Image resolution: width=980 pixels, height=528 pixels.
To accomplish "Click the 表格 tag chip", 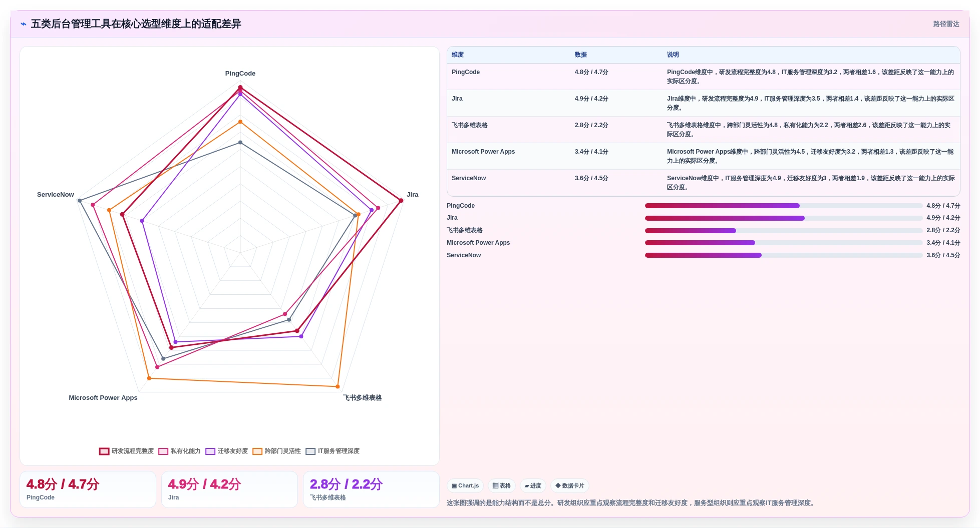I will click(x=501, y=485).
